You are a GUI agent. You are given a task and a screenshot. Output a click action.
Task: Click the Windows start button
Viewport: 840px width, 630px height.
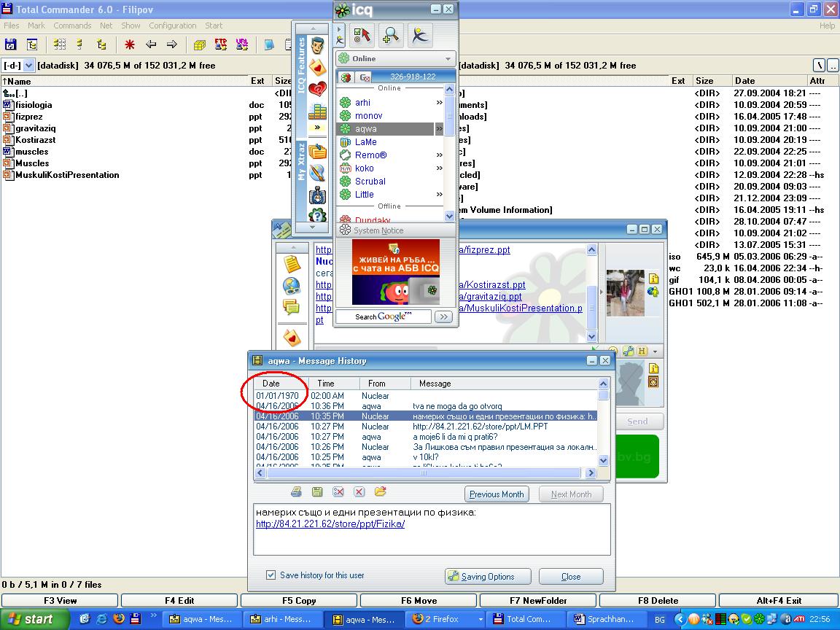coord(35,619)
